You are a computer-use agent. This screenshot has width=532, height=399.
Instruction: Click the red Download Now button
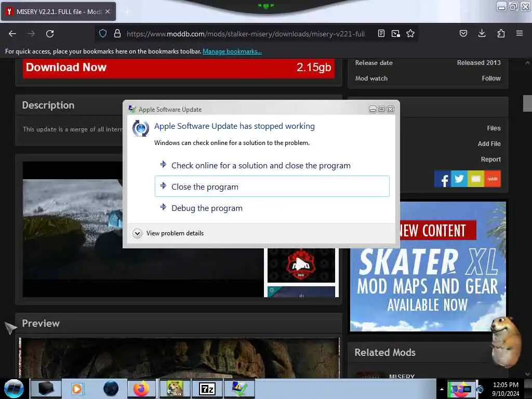coord(179,68)
